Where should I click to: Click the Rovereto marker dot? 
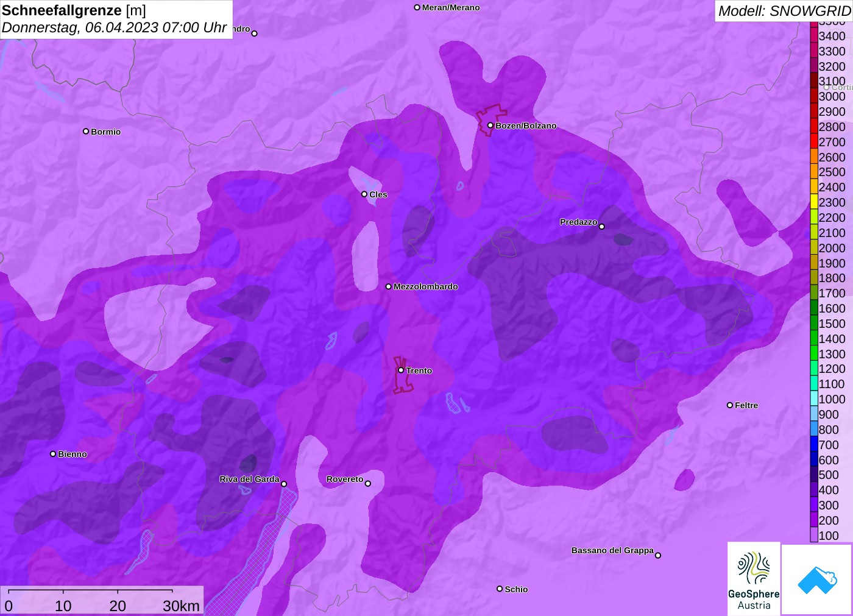click(x=368, y=483)
